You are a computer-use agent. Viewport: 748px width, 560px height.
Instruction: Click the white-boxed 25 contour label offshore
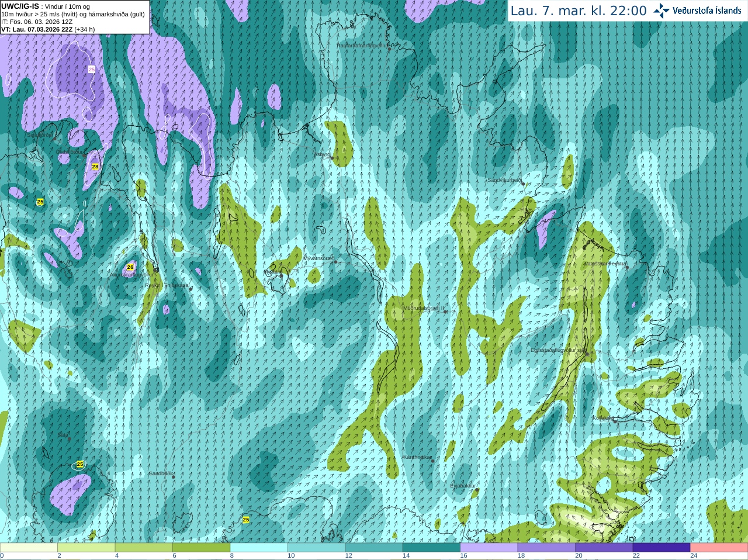pyautogui.click(x=92, y=69)
